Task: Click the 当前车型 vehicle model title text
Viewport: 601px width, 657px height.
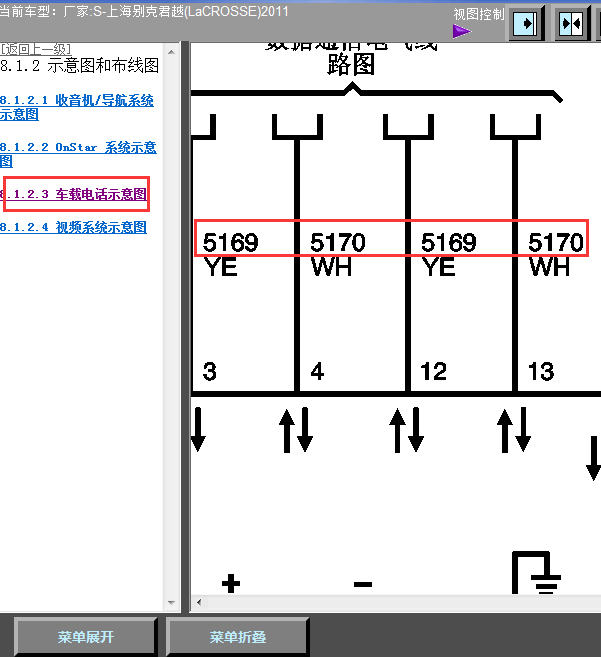Action: [144, 11]
